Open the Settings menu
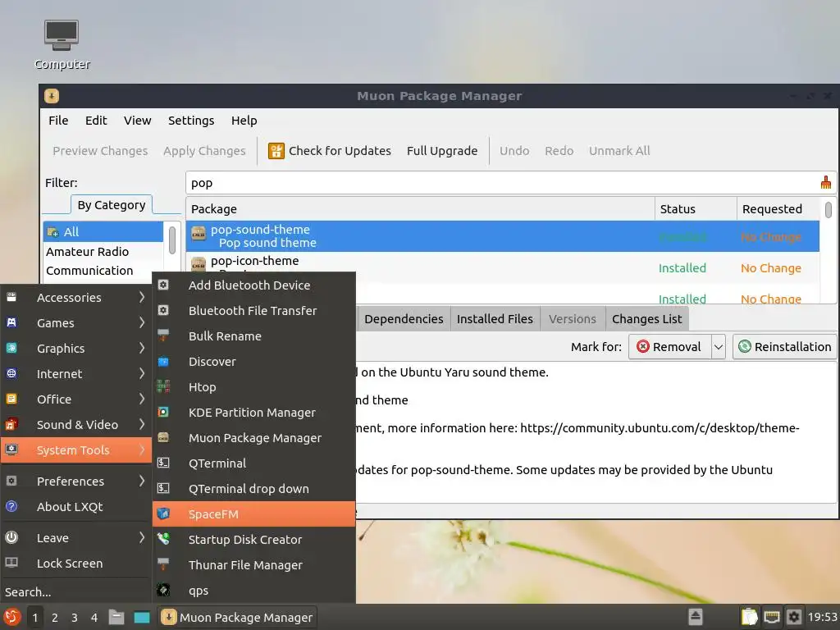Viewport: 840px width, 630px height. coord(191,121)
